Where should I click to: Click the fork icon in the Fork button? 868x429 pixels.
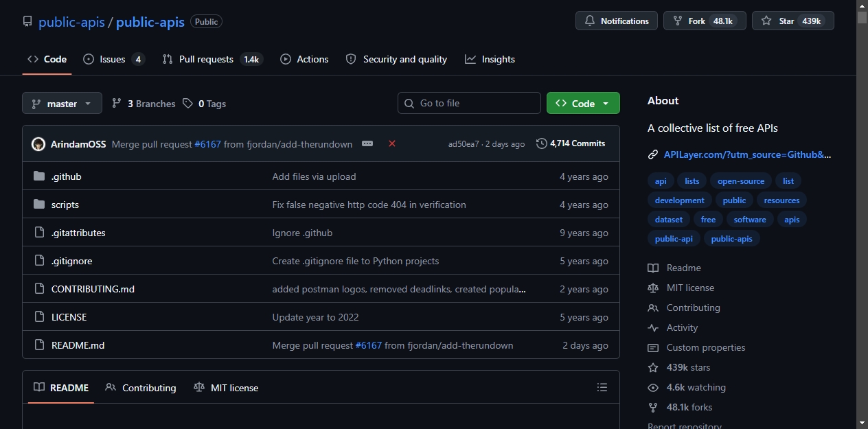pos(677,21)
